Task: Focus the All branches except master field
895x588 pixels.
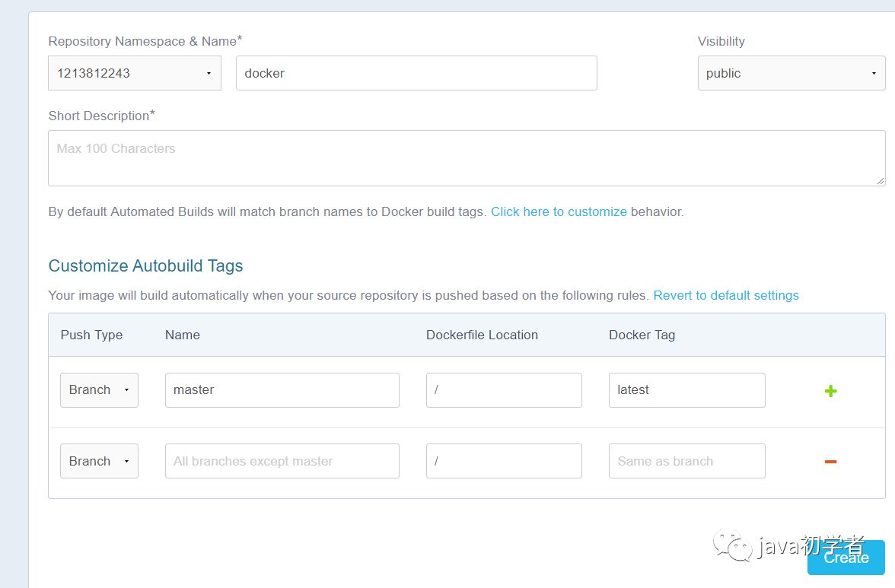Action: (282, 461)
